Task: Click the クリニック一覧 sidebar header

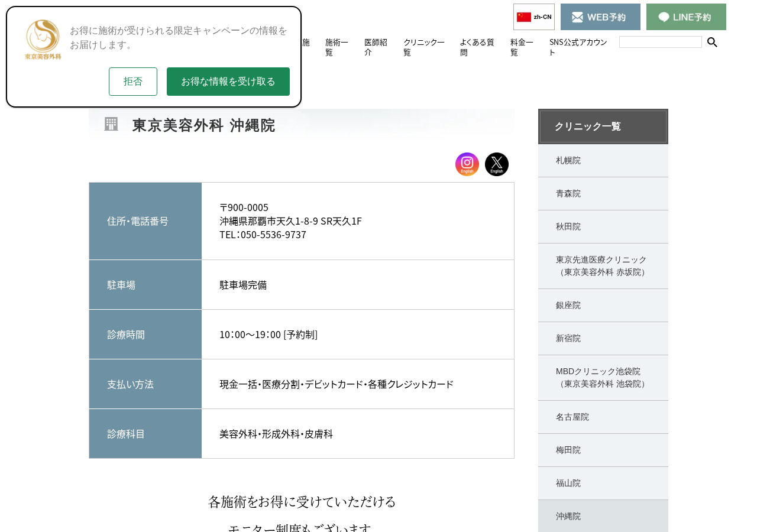Action: point(603,126)
